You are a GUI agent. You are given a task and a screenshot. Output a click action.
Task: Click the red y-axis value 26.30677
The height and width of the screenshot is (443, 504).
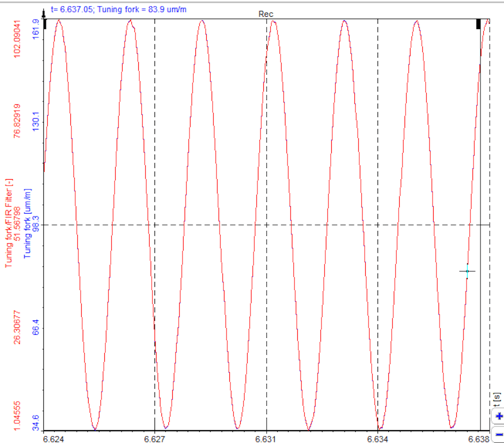[17, 327]
